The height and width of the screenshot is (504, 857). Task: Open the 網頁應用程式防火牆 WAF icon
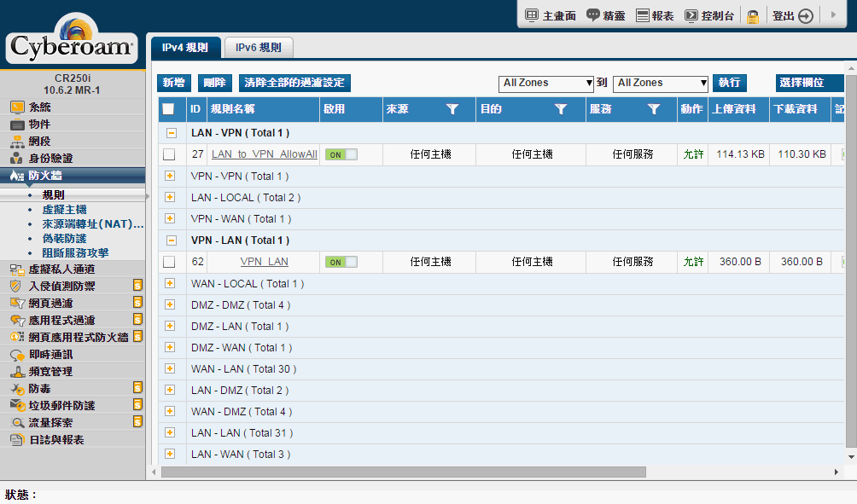coord(17,337)
